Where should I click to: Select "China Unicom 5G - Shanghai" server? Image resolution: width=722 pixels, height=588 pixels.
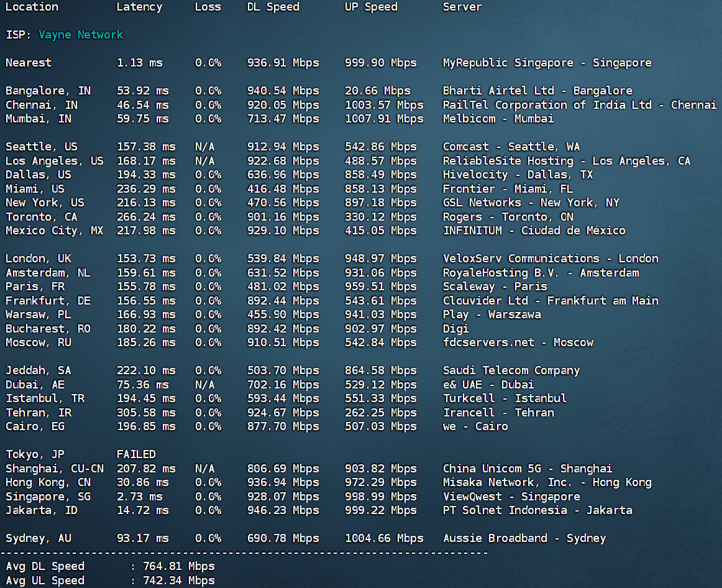528,469
